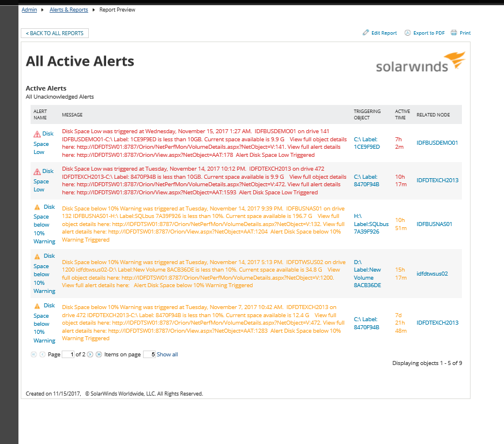This screenshot has width=504, height=444.
Task: Click ACTIVE TIME column header
Action: tap(403, 114)
